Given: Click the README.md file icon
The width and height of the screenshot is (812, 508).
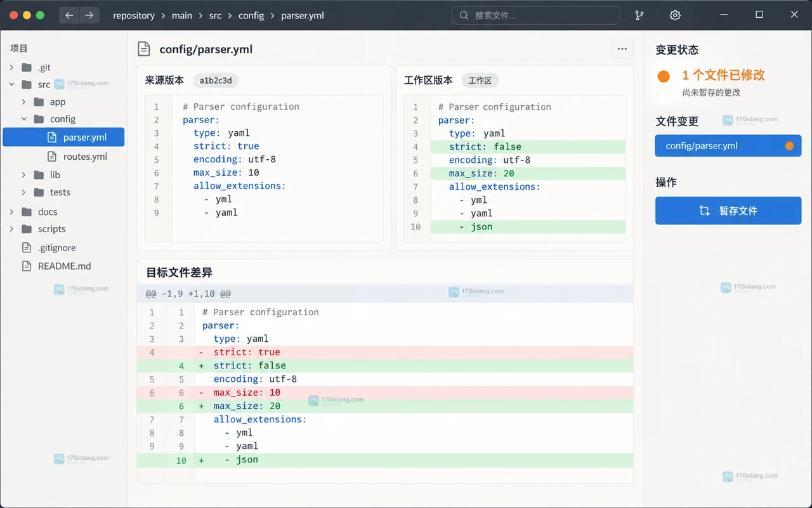Looking at the screenshot, I should (26, 266).
